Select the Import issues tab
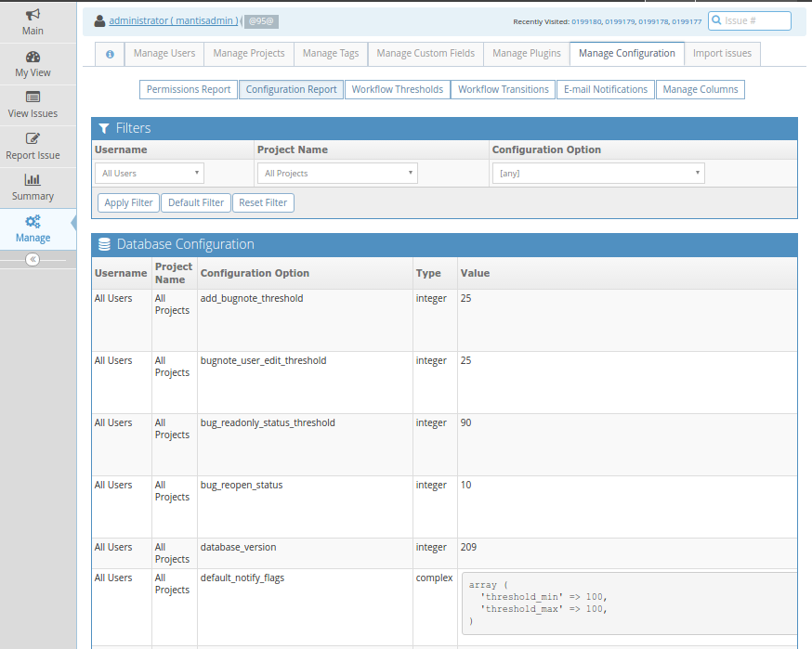 point(722,54)
